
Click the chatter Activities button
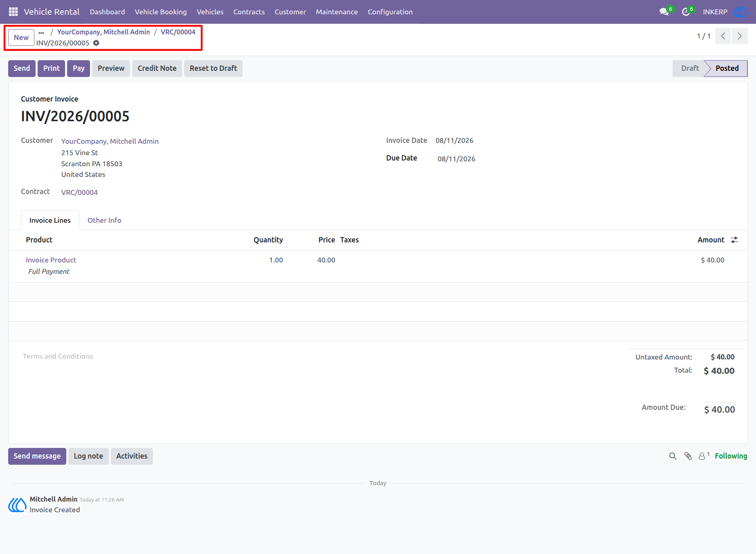tap(132, 456)
